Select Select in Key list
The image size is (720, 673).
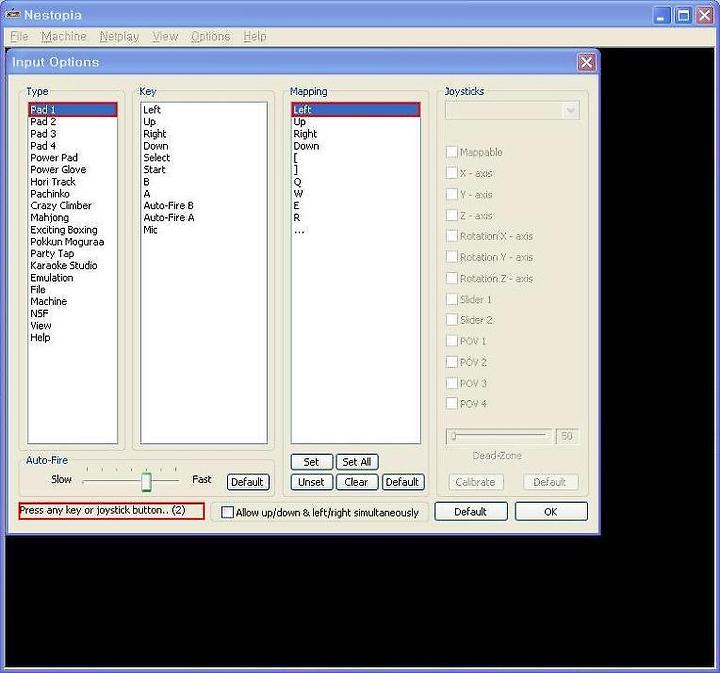click(x=203, y=157)
